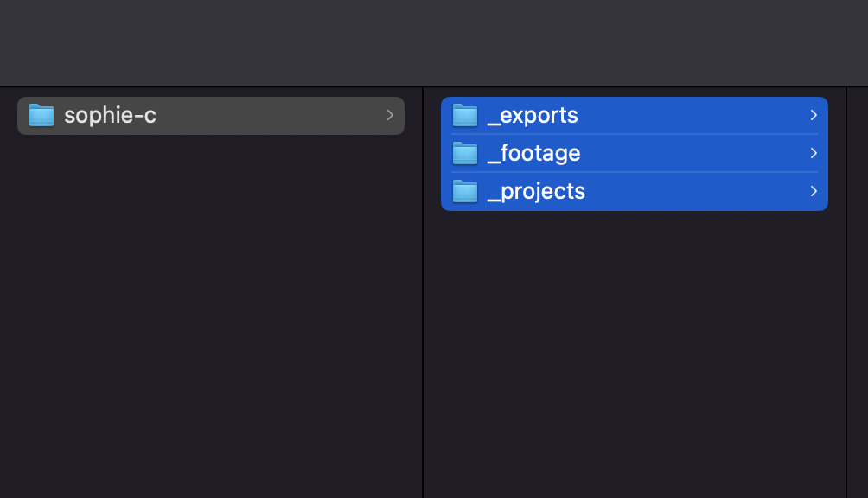868x498 pixels.
Task: Click blank space between sophie-c and its chevron
Action: (268, 115)
